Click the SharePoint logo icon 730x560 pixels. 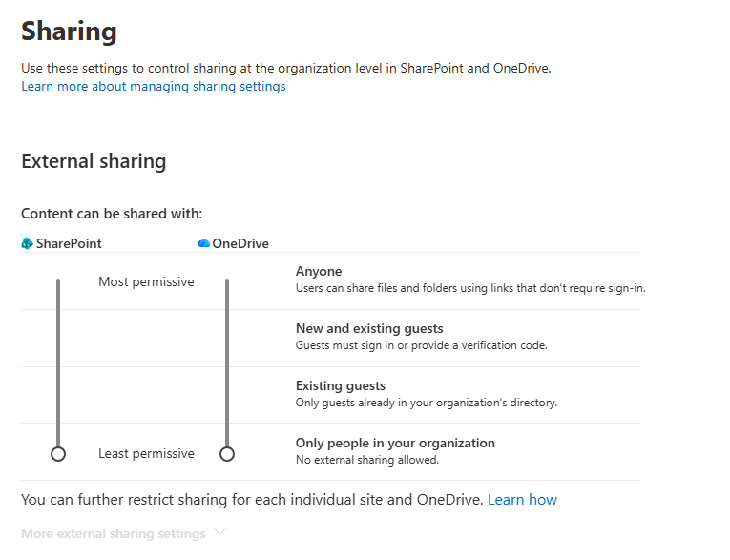click(x=27, y=243)
